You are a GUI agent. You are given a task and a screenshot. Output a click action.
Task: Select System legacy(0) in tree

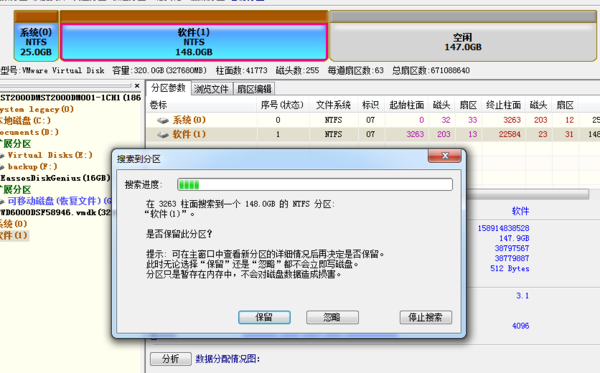click(x=37, y=109)
